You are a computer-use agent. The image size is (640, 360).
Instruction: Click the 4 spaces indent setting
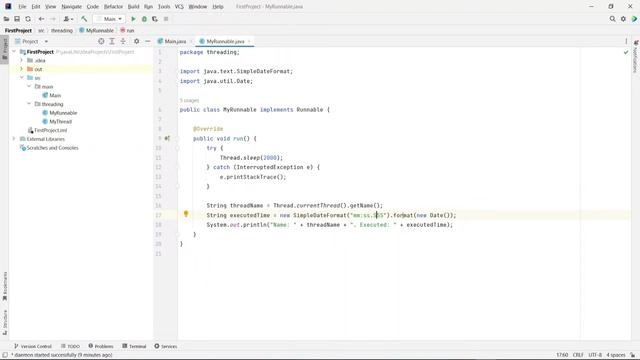[616, 355]
